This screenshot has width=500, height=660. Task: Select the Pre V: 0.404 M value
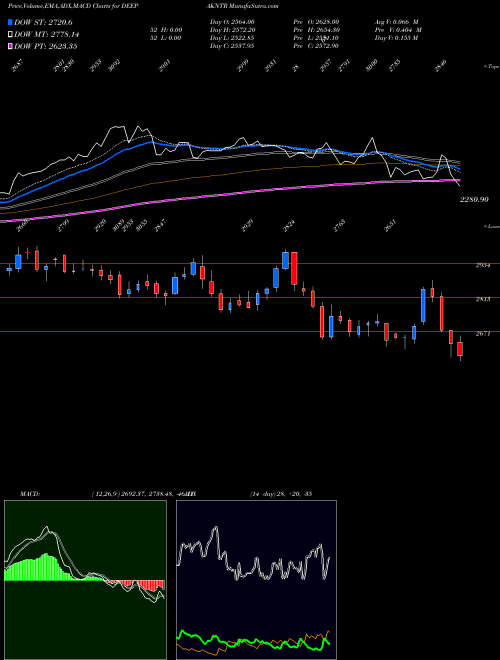pyautogui.click(x=399, y=30)
